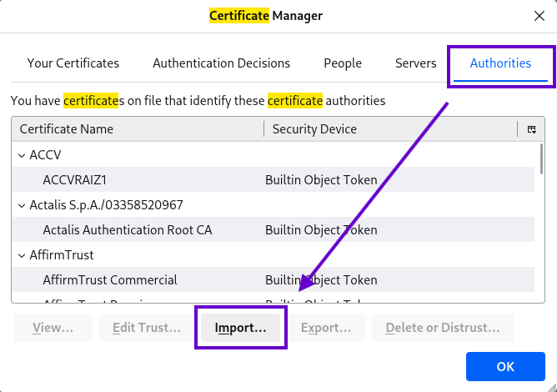Select the ACCVRAIZ1 certificate row
The width and height of the screenshot is (557, 392).
[273, 180]
